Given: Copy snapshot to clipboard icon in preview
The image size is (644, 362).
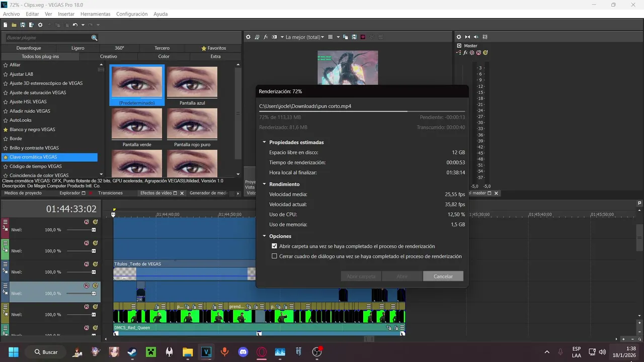Looking at the screenshot, I should [347, 37].
